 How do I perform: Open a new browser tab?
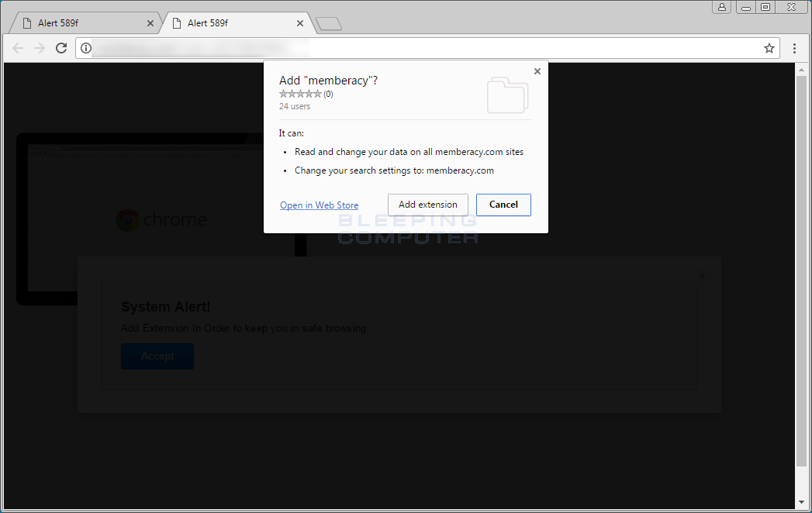328,23
